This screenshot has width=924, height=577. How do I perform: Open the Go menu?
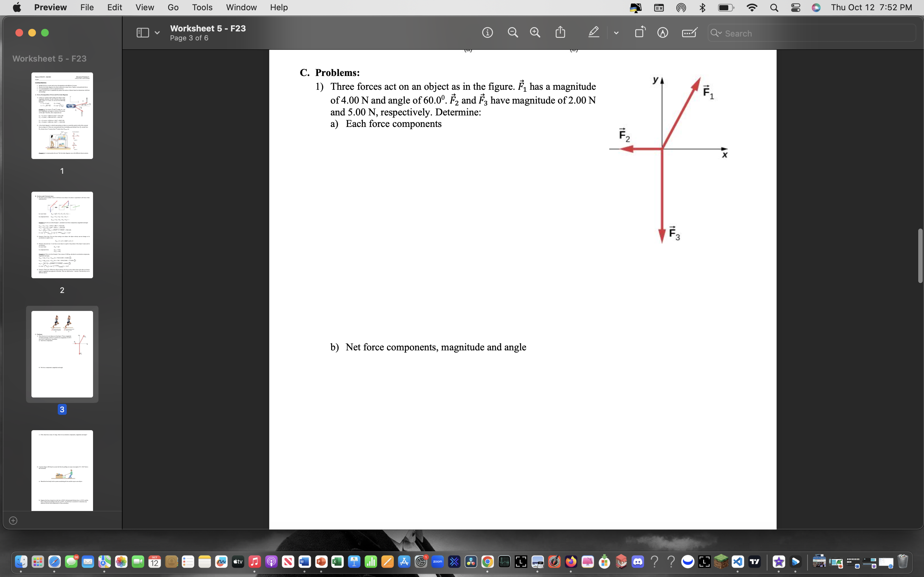point(173,7)
